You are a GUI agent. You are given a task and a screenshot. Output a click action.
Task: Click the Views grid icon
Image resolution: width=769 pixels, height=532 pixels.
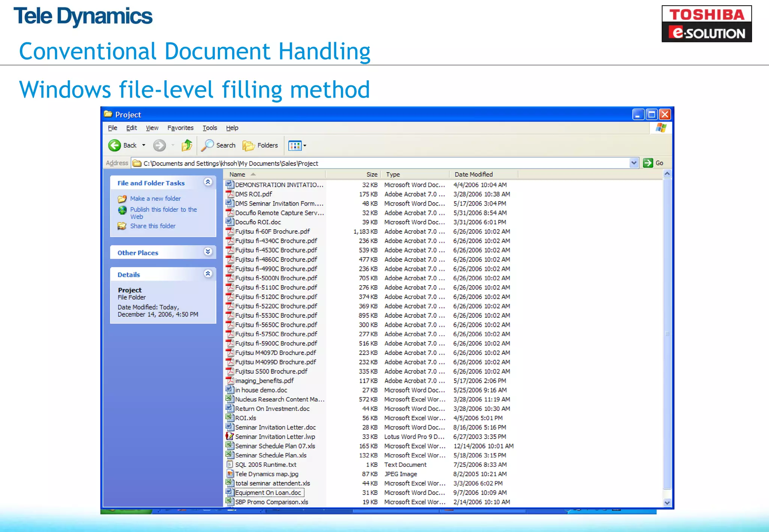[x=295, y=146]
